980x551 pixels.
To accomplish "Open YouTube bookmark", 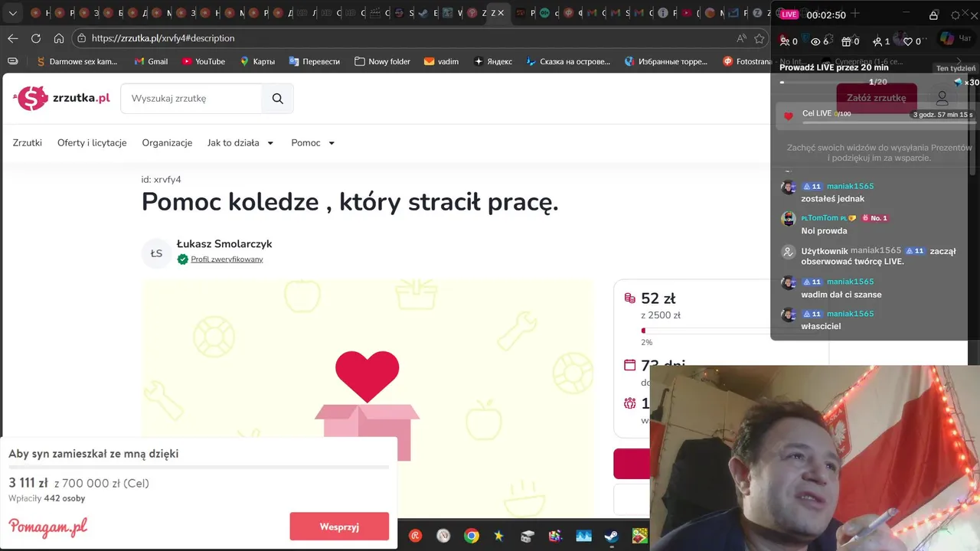I will [x=204, y=61].
